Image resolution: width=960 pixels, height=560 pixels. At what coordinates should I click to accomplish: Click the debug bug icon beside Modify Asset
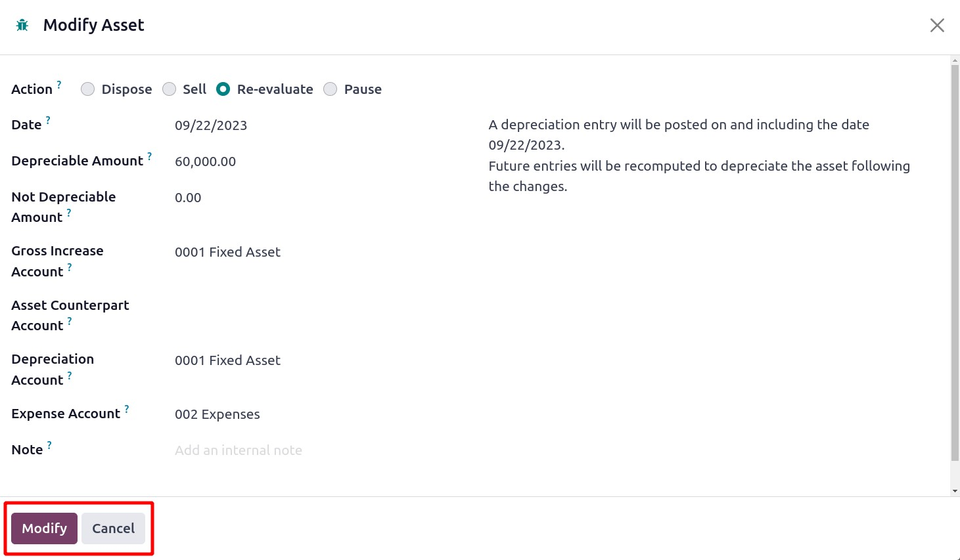click(x=22, y=26)
